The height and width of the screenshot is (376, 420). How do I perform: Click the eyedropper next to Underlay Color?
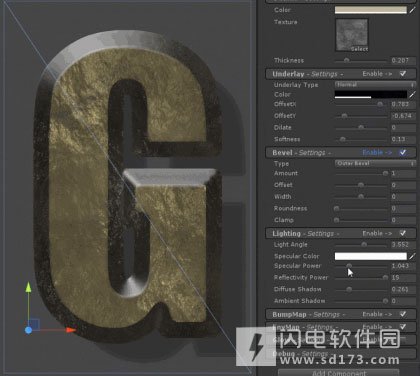(x=412, y=95)
